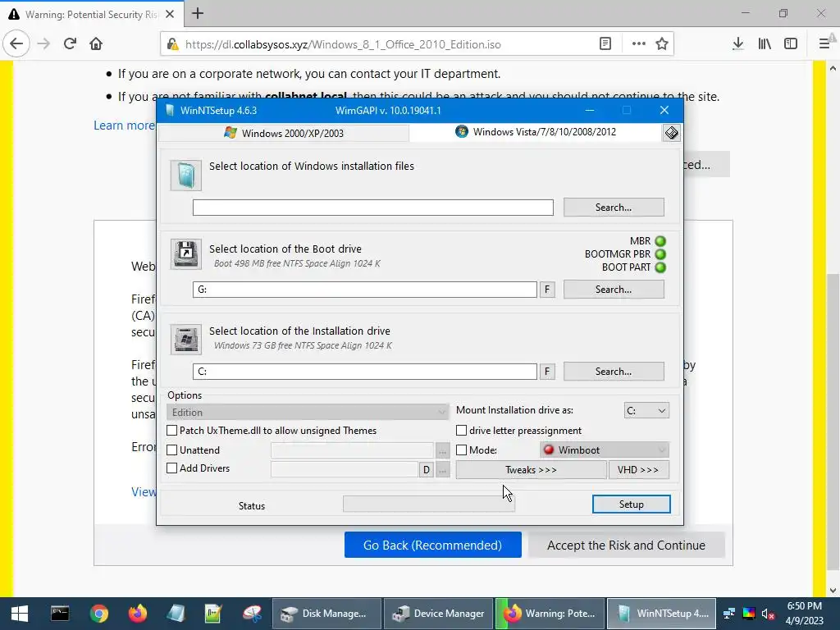Click Accept the Risk and Continue

[x=626, y=545]
